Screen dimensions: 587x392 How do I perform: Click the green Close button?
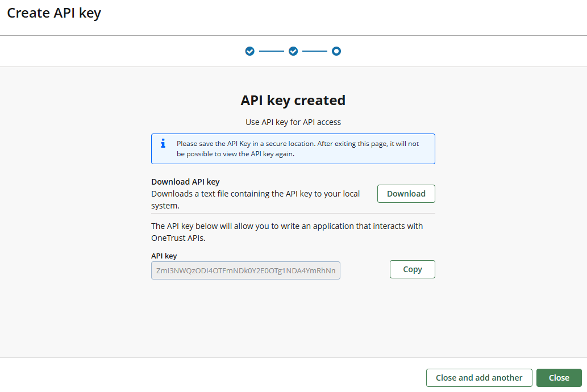coord(559,377)
